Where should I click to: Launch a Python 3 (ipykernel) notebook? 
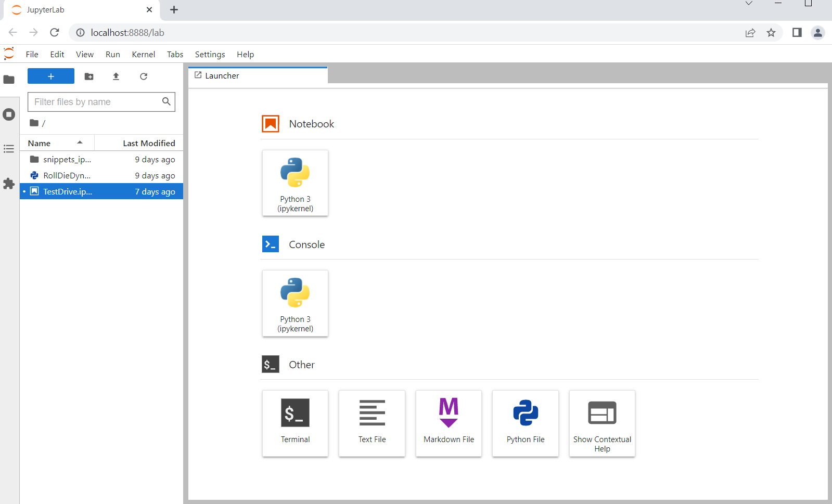click(x=295, y=183)
